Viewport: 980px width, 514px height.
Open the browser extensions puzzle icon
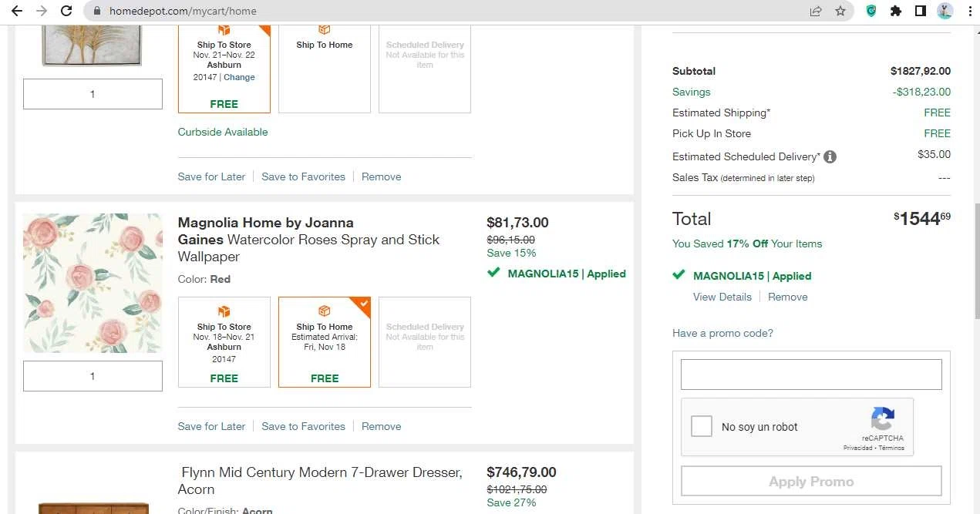coord(895,11)
